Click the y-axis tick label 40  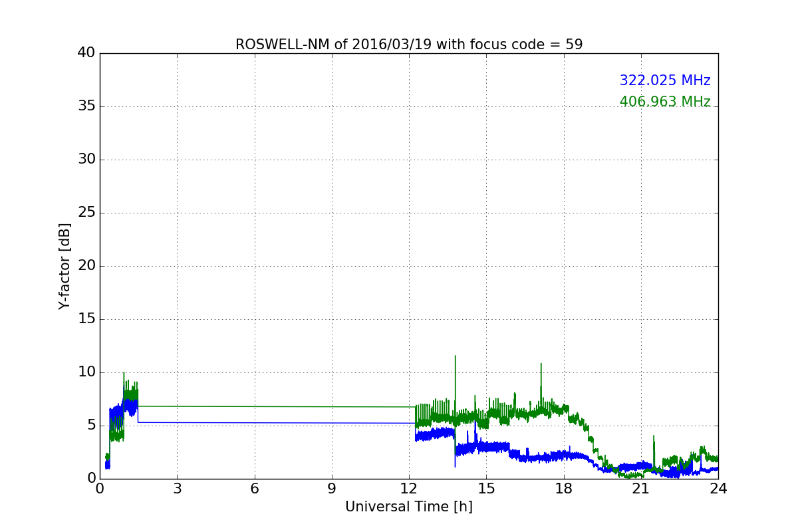[x=86, y=53]
